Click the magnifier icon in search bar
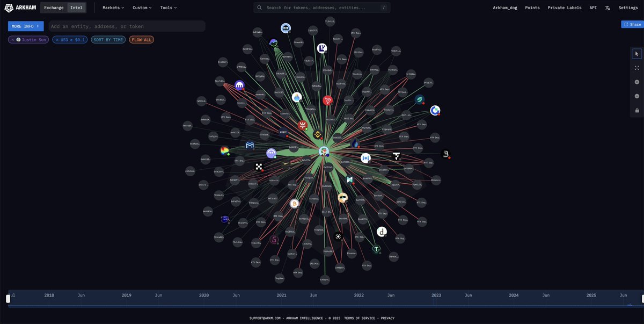Screen dimensions: 644x324 (260, 8)
